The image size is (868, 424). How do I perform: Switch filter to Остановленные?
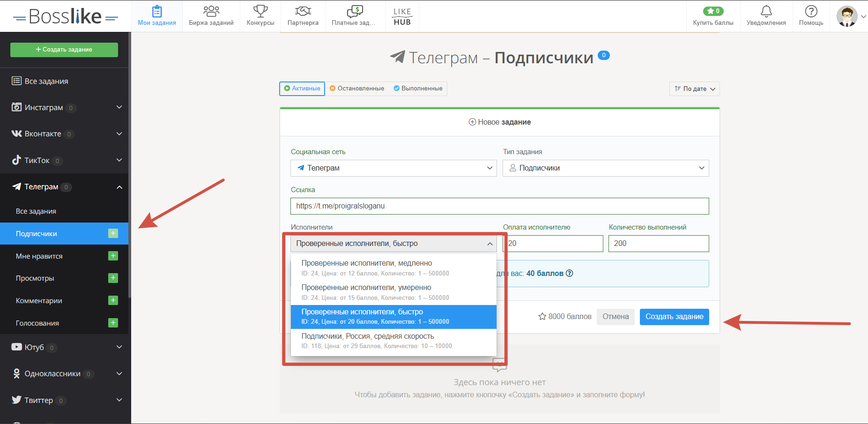pos(357,89)
